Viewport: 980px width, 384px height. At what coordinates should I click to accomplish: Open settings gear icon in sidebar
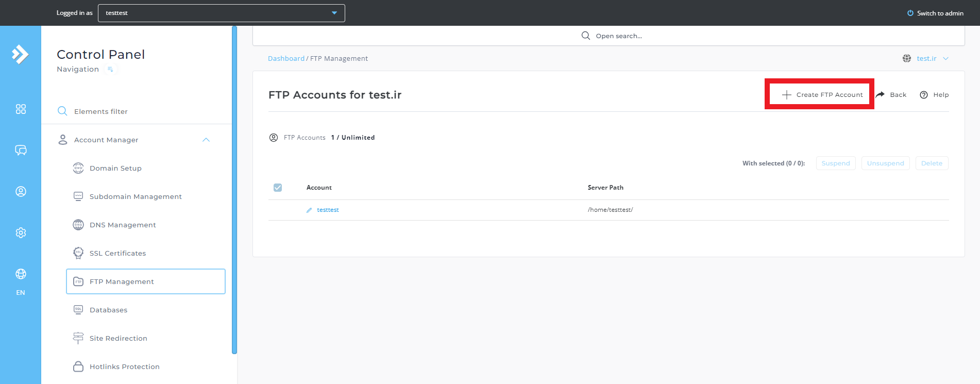[21, 233]
